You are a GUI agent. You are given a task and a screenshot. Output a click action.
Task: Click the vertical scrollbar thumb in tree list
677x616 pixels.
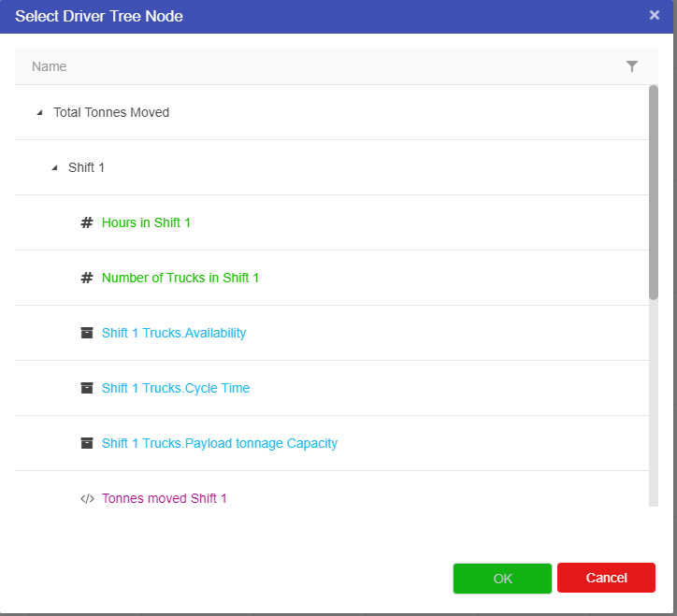pyautogui.click(x=654, y=192)
